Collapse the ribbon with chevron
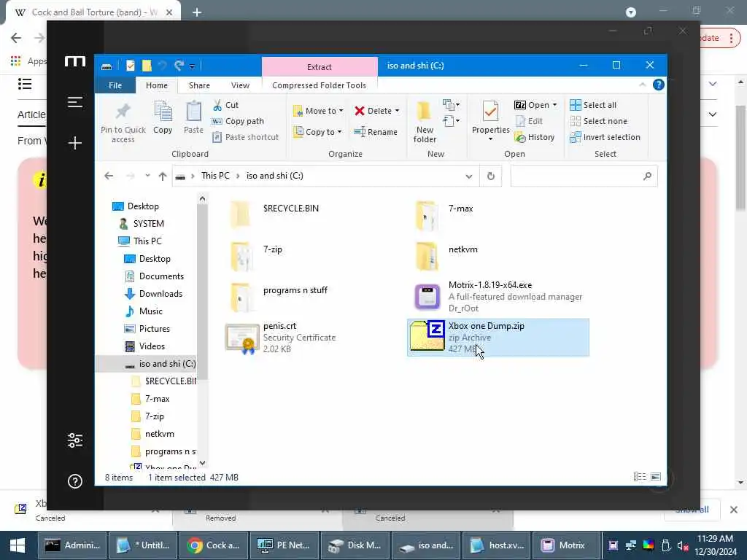 click(x=642, y=85)
